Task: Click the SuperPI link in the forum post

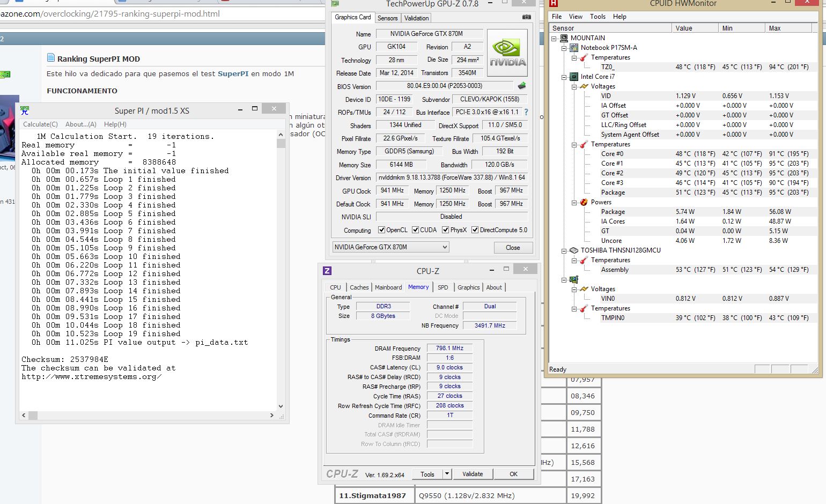Action: 233,73
